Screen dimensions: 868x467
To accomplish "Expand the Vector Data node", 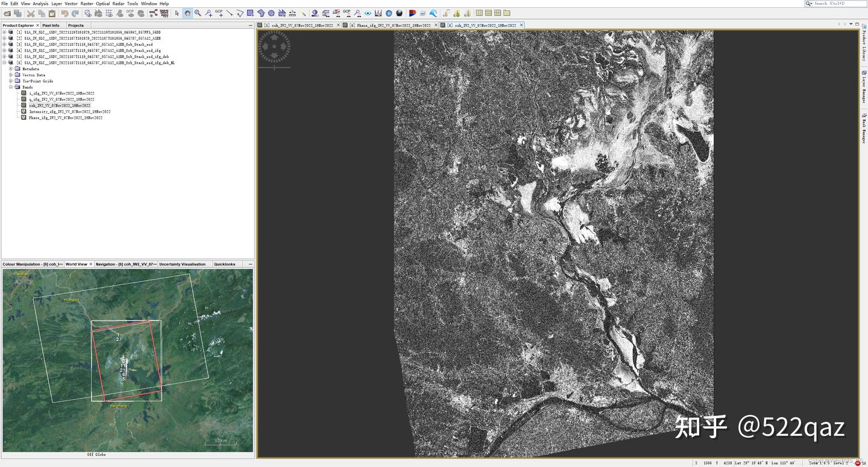I will coord(11,75).
